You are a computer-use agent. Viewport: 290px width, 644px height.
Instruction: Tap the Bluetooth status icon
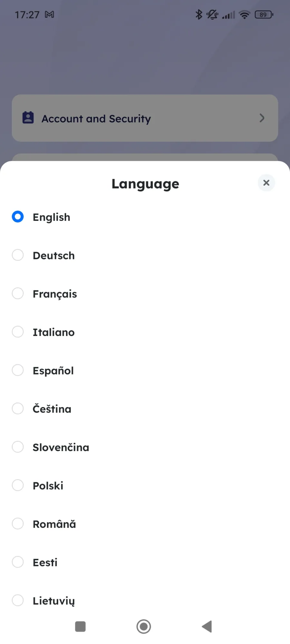point(199,14)
